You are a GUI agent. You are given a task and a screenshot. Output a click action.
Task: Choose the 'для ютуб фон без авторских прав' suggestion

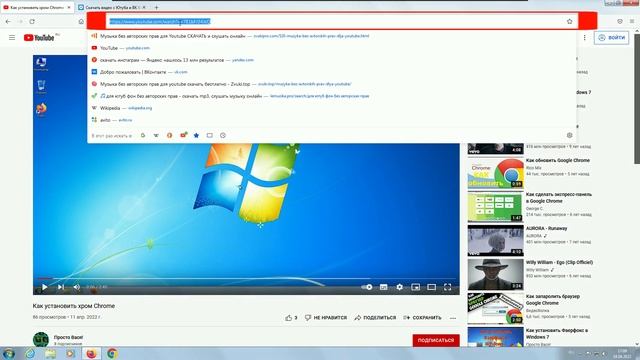coord(331,96)
